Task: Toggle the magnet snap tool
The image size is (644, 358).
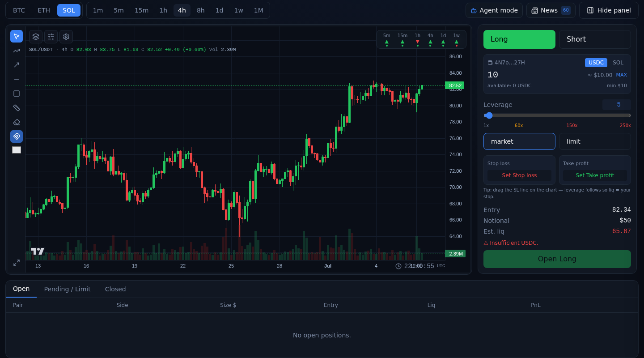Action: (x=17, y=136)
